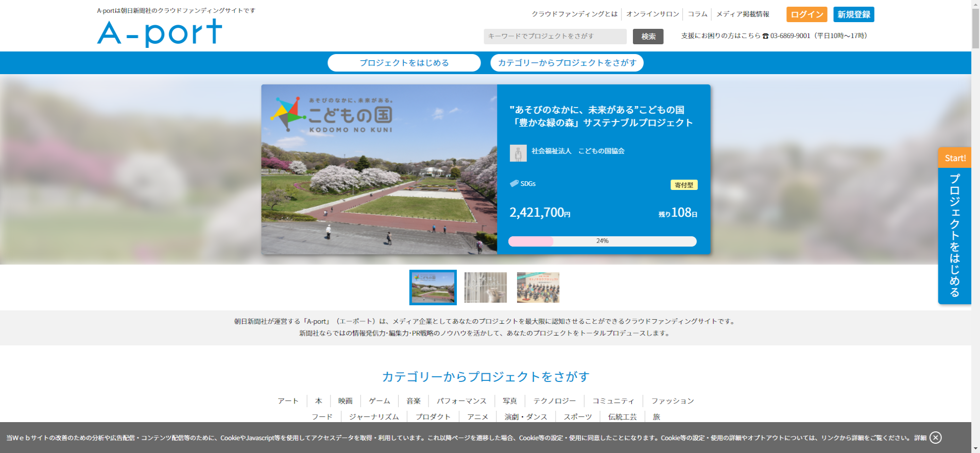Select third carousel thumbnail with orchestra
The width and height of the screenshot is (980, 453).
(538, 287)
